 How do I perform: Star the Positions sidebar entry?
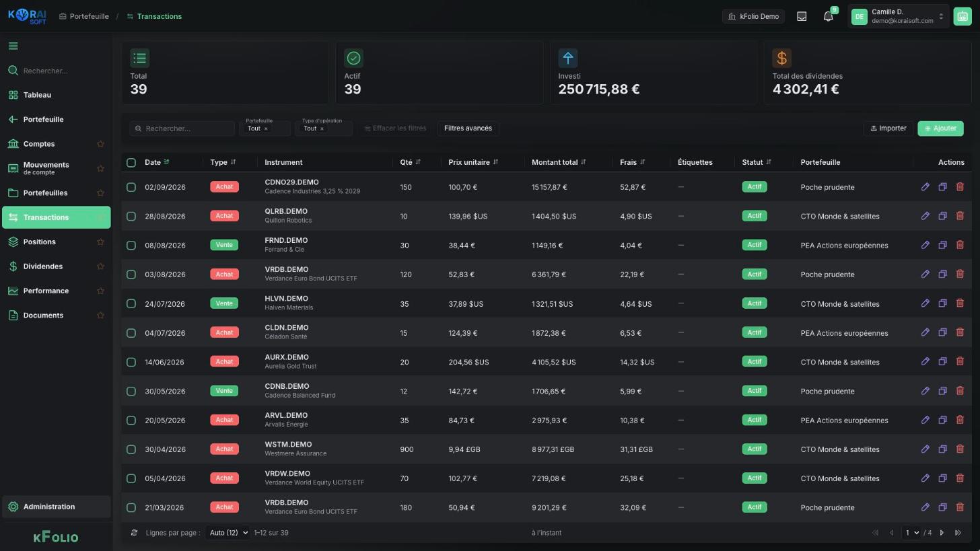(100, 242)
